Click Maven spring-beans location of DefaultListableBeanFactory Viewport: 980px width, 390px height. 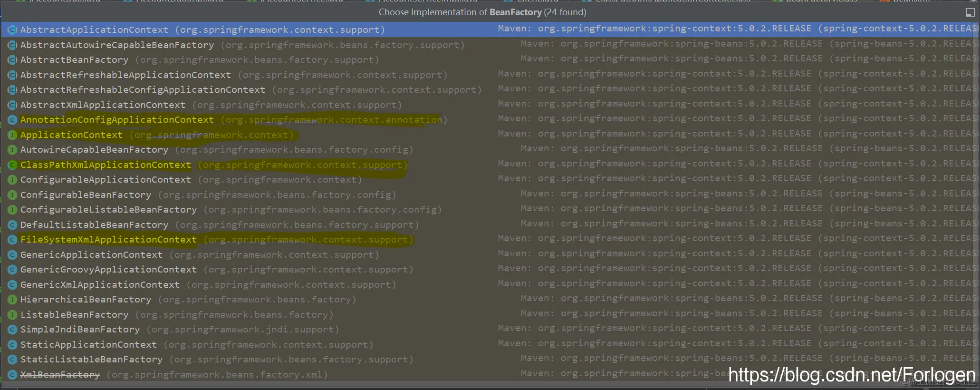pyautogui.click(x=749, y=224)
